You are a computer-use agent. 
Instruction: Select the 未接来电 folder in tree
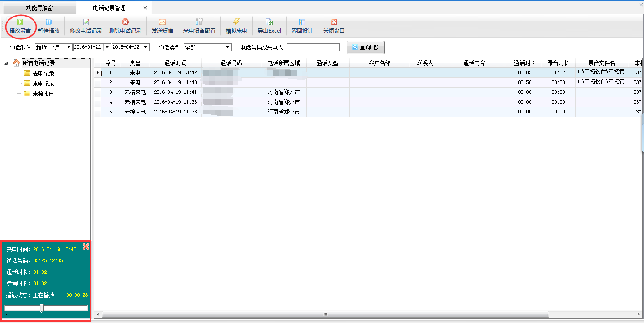pos(43,94)
